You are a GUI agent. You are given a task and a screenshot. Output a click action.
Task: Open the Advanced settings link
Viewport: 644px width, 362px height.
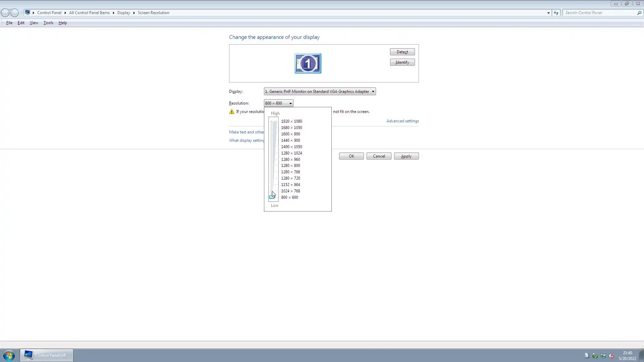[x=402, y=121]
